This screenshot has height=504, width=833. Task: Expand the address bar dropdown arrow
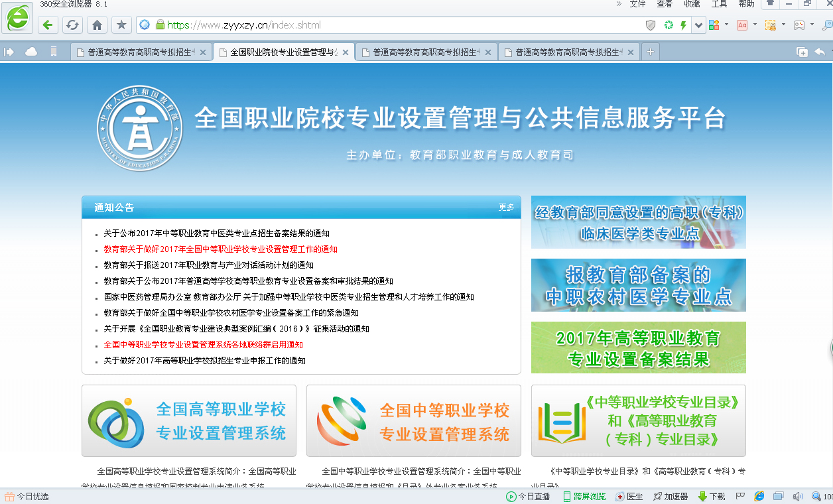tap(698, 25)
